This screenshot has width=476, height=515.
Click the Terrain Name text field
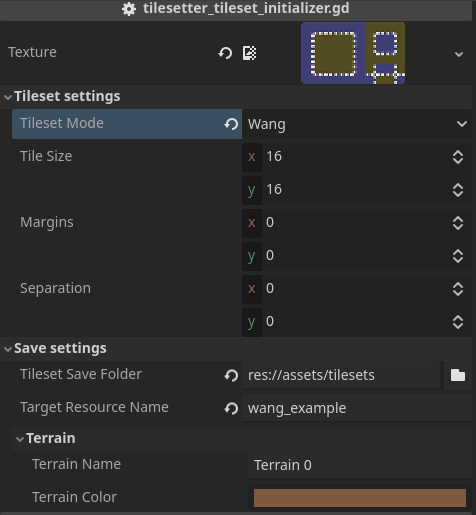(360, 465)
